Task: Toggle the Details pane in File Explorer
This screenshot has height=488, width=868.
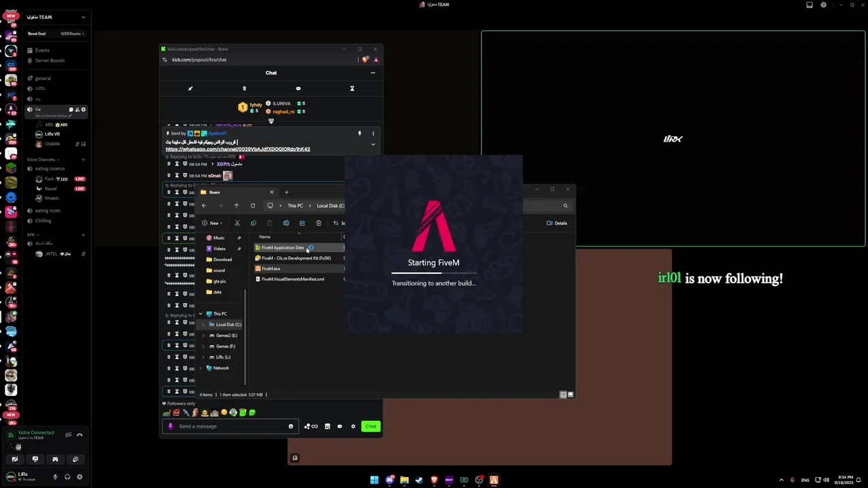Action: point(557,223)
